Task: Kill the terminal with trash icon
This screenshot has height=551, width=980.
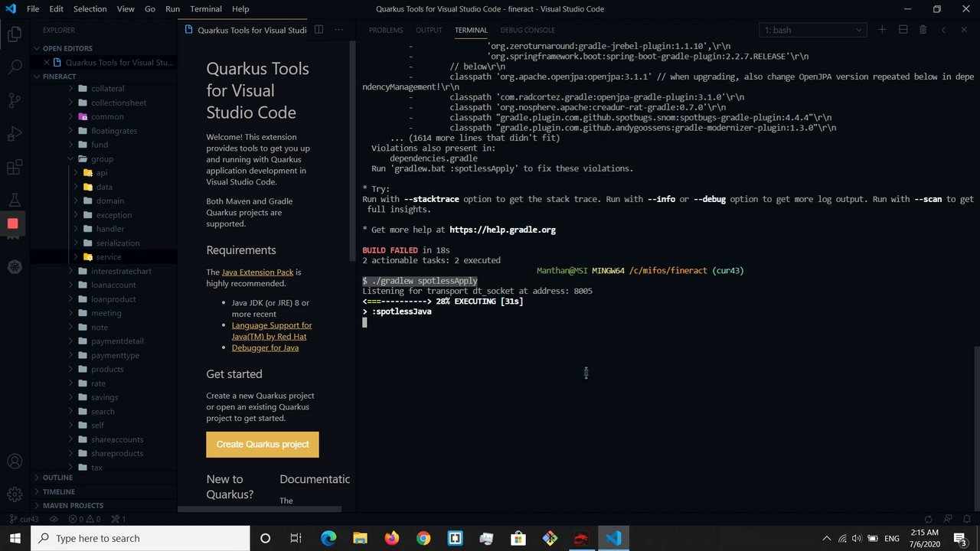Action: [x=923, y=30]
